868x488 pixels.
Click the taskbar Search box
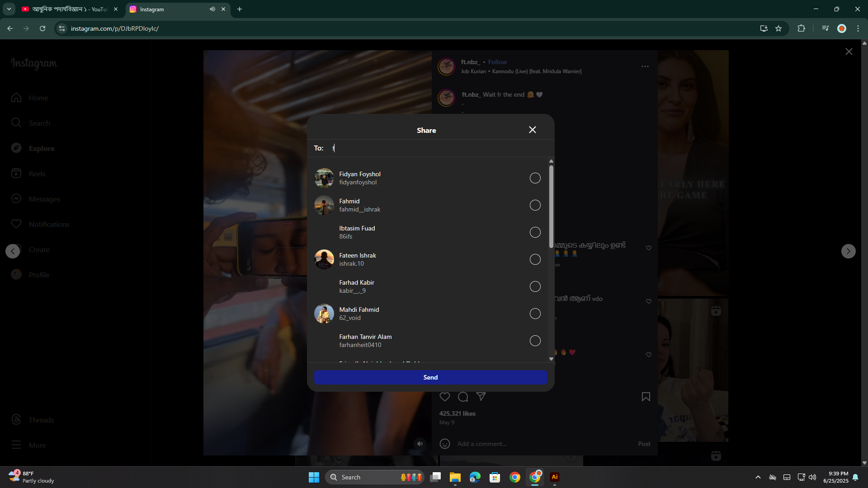374,477
